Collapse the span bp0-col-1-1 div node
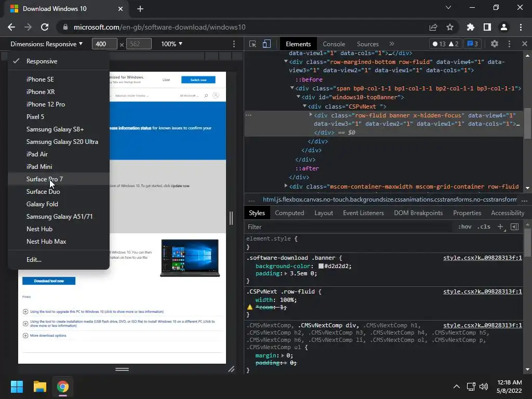 coord(292,88)
